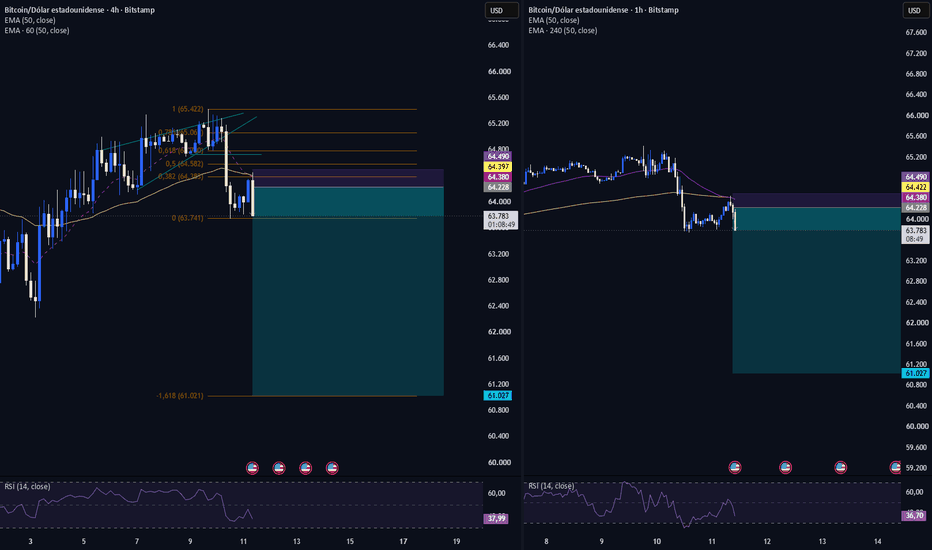Select EMA (50, close) legend on 1h chart

tap(554, 20)
